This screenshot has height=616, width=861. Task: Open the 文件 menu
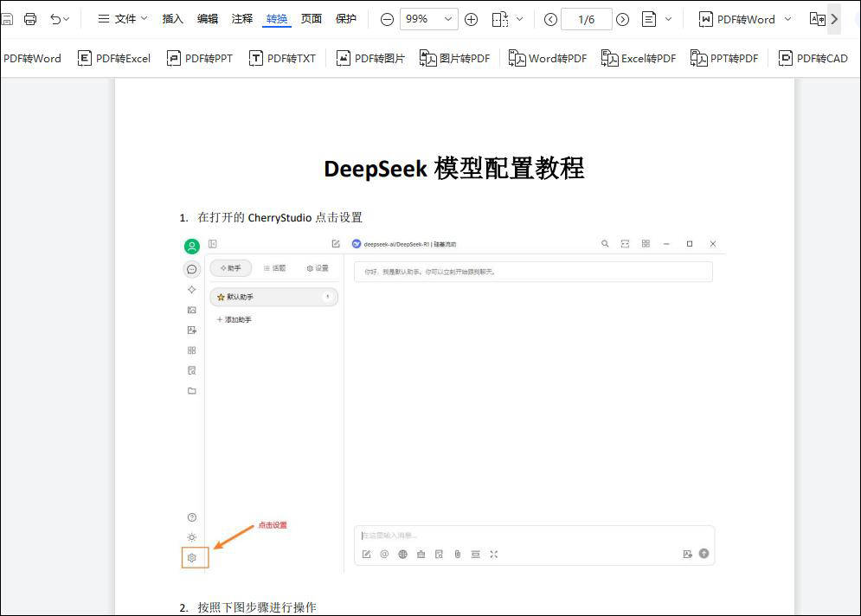point(123,19)
